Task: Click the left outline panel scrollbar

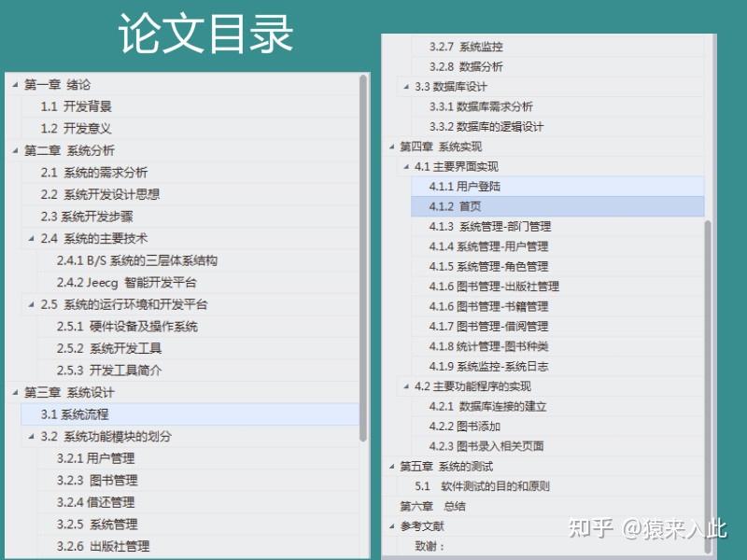Action: pyautogui.click(x=363, y=259)
